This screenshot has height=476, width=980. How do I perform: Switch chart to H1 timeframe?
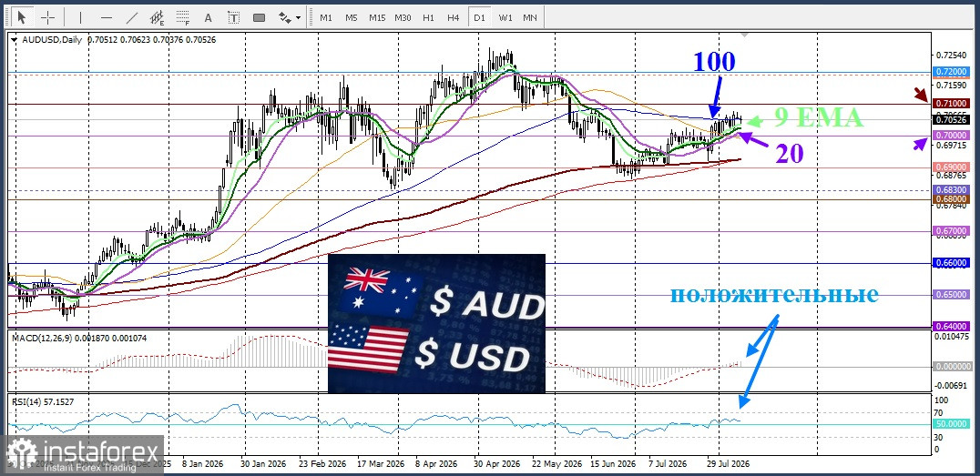(428, 17)
